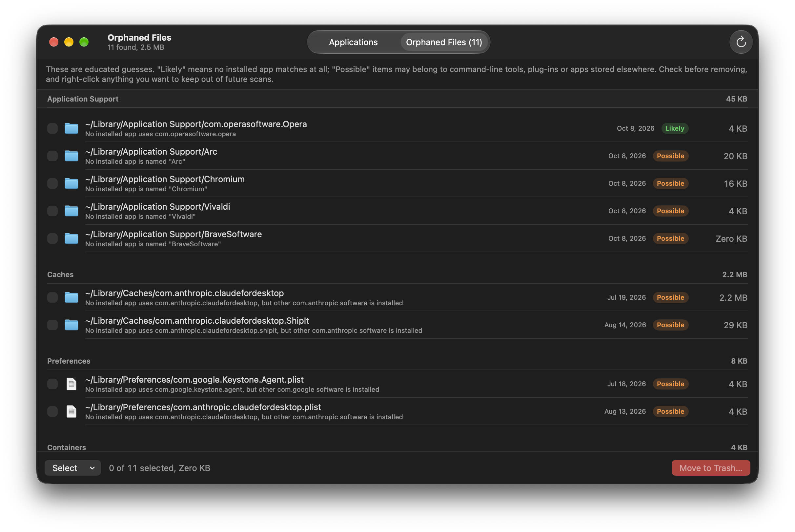
Task: Click the Chromium folder icon
Action: (71, 183)
